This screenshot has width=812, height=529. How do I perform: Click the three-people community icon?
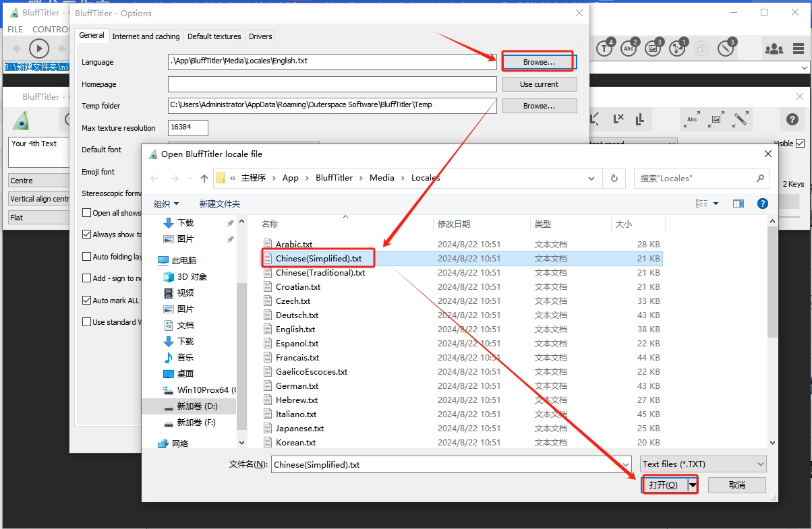click(774, 49)
